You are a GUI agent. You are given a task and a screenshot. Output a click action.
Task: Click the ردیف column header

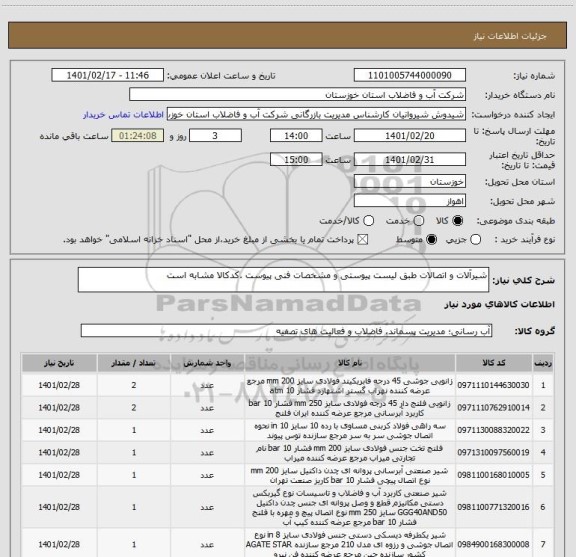(x=543, y=363)
